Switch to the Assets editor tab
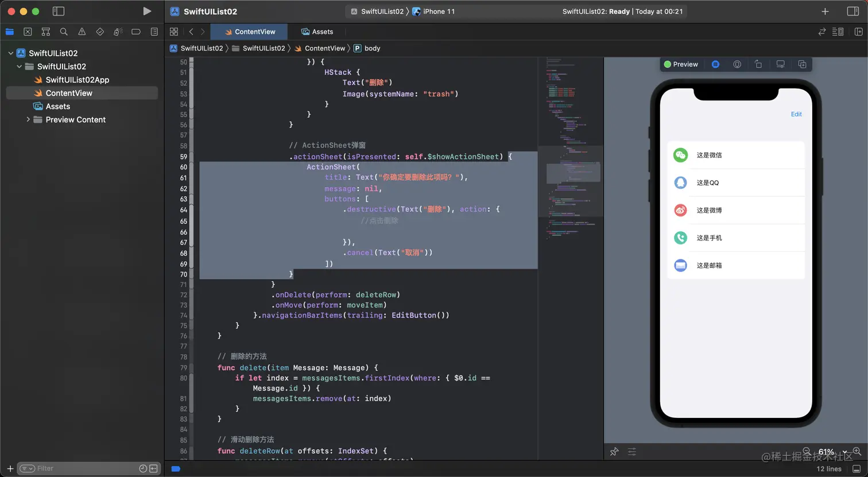Viewport: 868px width, 477px height. coord(317,32)
